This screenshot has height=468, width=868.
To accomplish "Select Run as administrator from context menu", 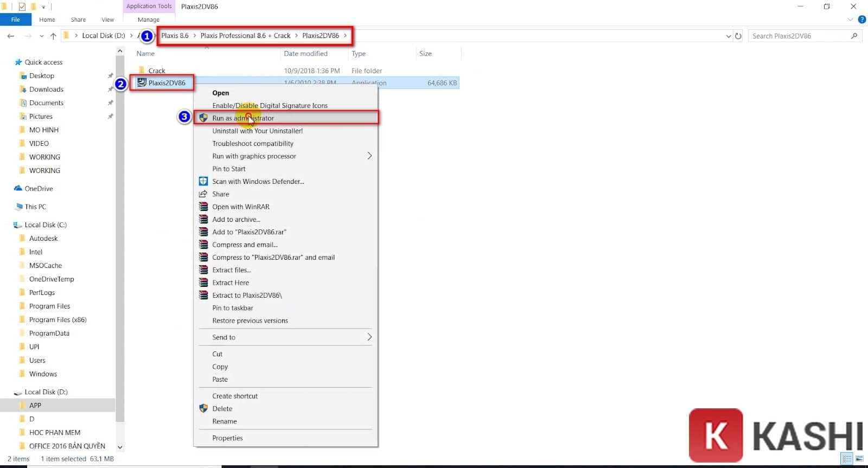I will point(286,118).
